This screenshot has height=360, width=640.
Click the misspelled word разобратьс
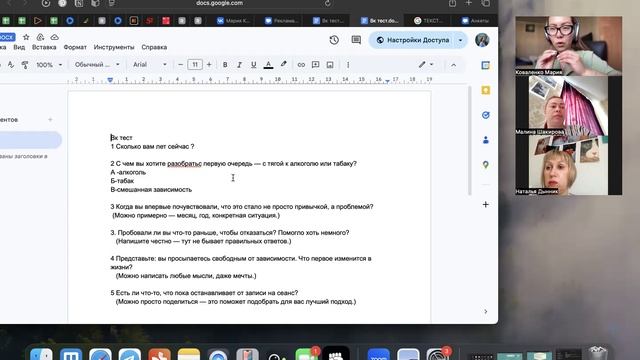[x=184, y=164]
